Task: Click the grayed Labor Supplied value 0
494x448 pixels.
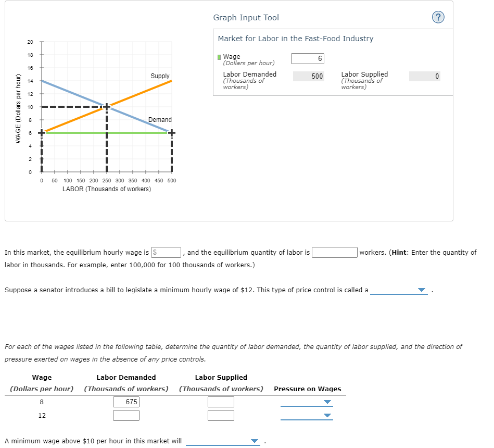Action: coord(425,77)
